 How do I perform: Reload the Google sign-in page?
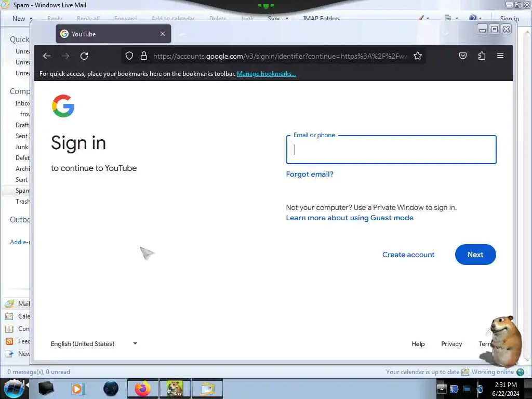coord(84,56)
